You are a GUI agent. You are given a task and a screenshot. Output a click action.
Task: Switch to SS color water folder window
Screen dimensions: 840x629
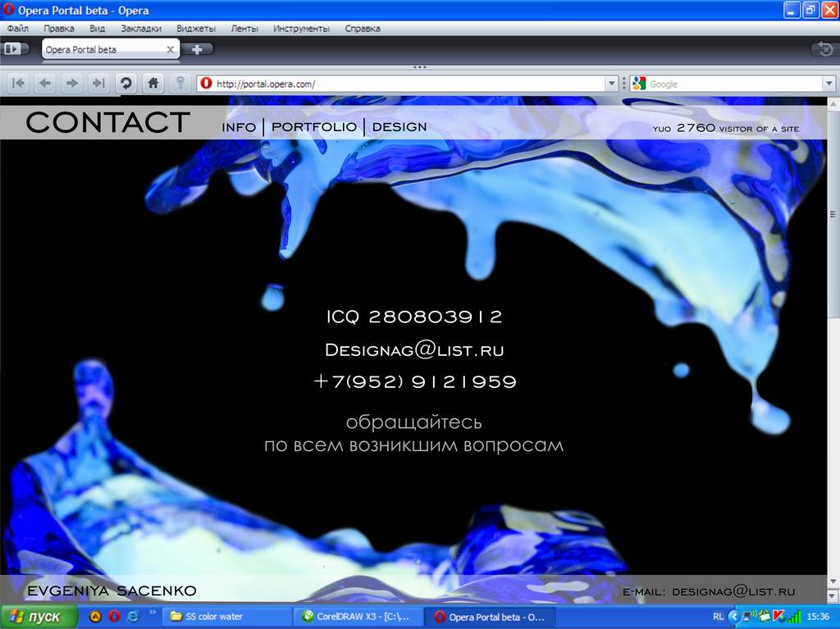pyautogui.click(x=228, y=617)
